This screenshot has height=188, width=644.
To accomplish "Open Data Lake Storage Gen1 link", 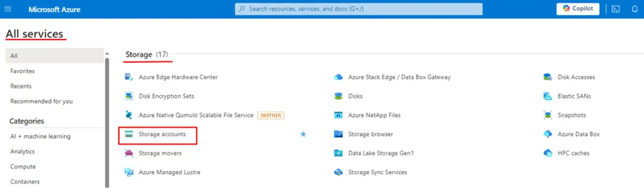I will coord(381,153).
